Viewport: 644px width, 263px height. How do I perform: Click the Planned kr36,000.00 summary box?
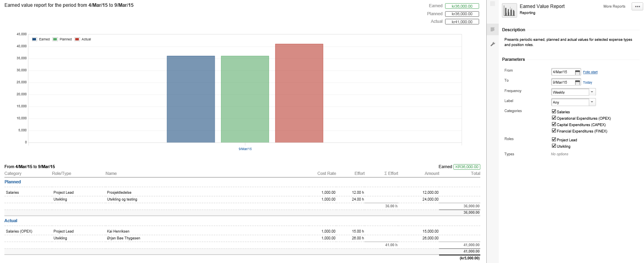click(x=462, y=14)
